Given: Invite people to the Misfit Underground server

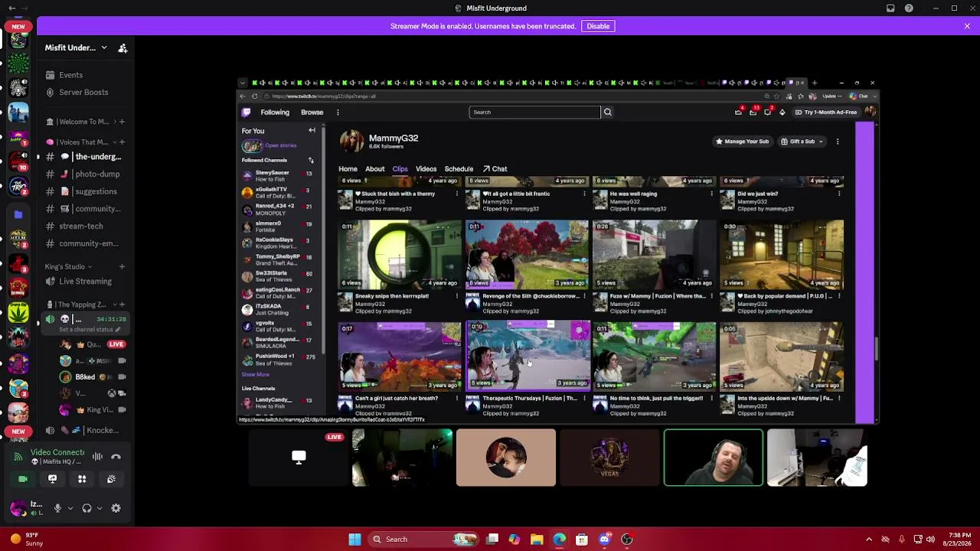Looking at the screenshot, I should click(122, 48).
